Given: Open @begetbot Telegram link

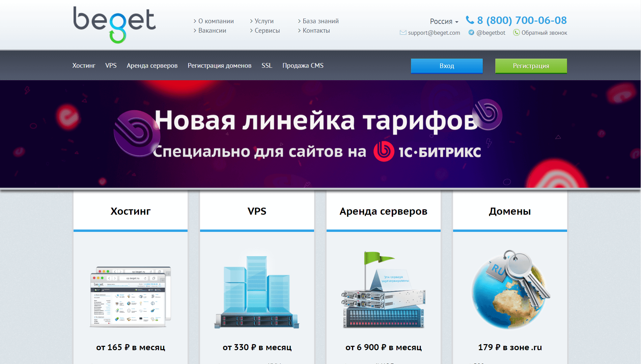Looking at the screenshot, I should (491, 33).
